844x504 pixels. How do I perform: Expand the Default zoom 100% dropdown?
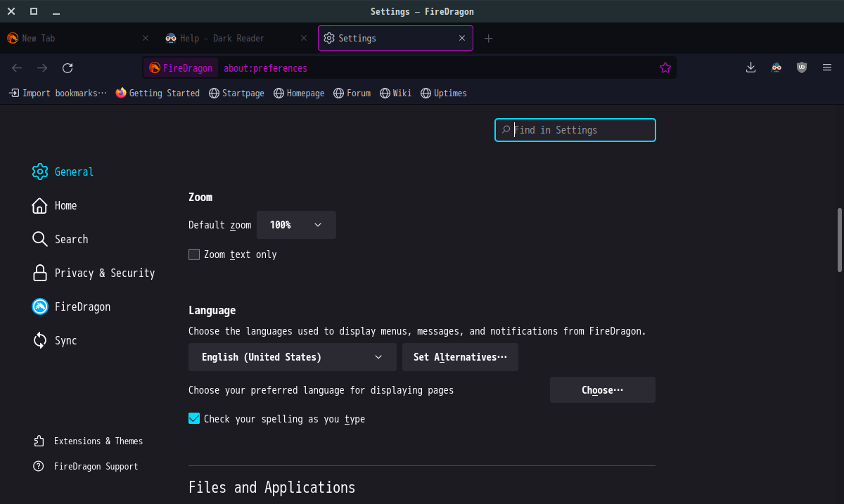[x=296, y=225]
